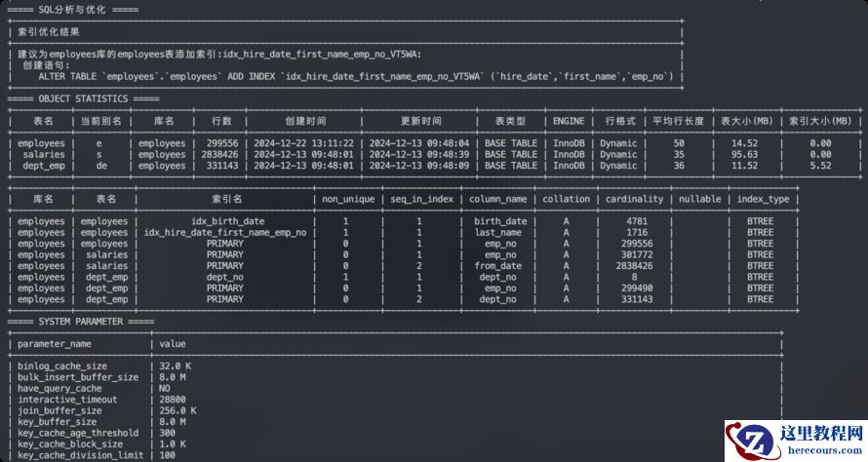Screen dimensions: 868x462
Task: Click the column name 'last_name'
Action: (x=497, y=232)
